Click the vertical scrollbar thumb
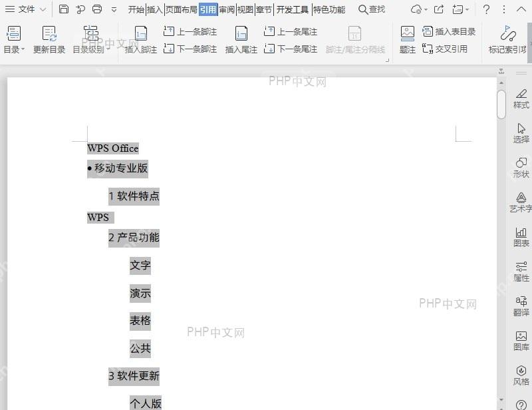Viewport: 532px width, 410px height. [x=501, y=104]
